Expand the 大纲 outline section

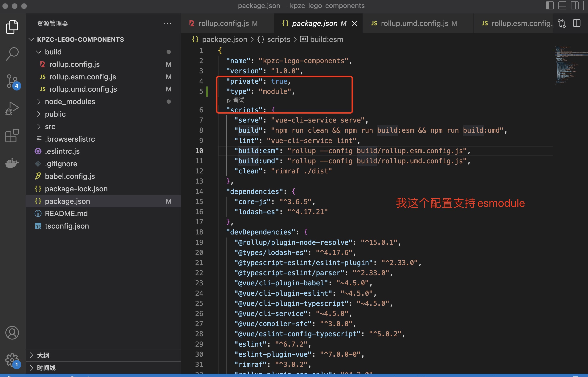[103, 356]
